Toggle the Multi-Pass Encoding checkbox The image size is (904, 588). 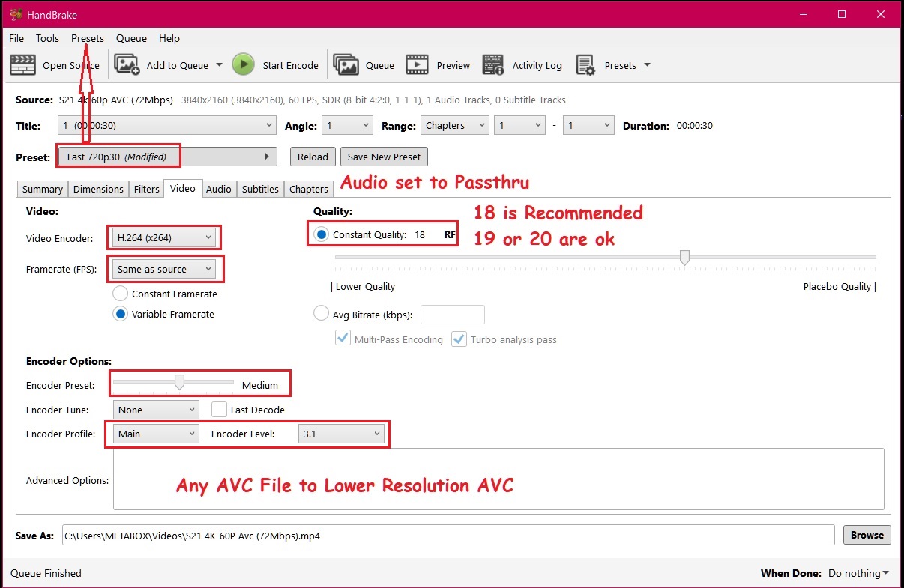(343, 339)
